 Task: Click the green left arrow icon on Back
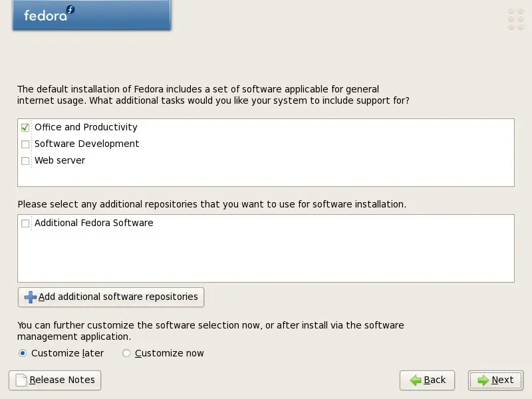coord(416,380)
